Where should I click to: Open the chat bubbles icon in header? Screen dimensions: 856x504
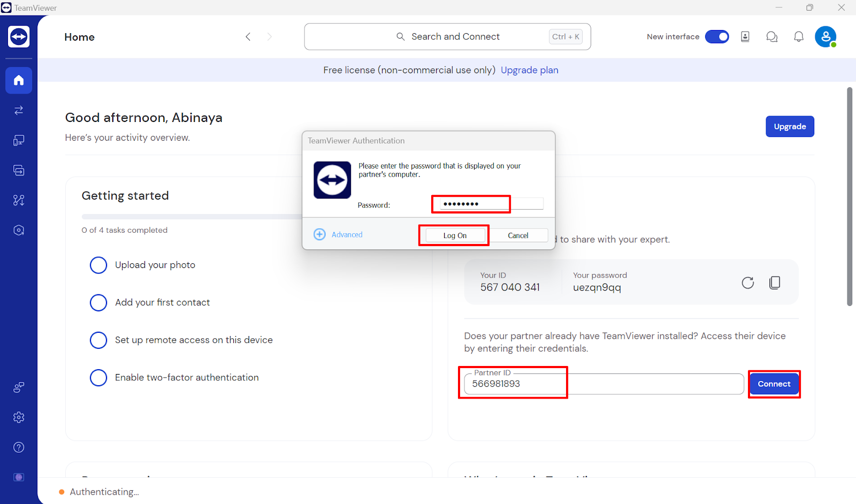[x=772, y=36]
